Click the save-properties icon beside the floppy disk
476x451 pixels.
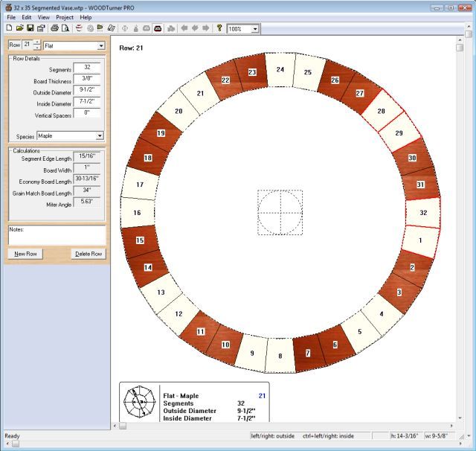[41, 28]
